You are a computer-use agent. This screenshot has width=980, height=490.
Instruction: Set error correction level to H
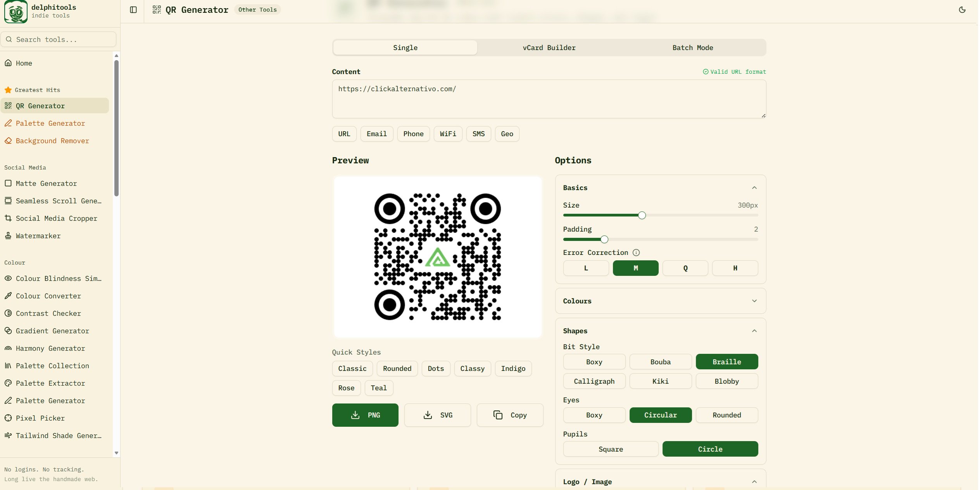(735, 268)
